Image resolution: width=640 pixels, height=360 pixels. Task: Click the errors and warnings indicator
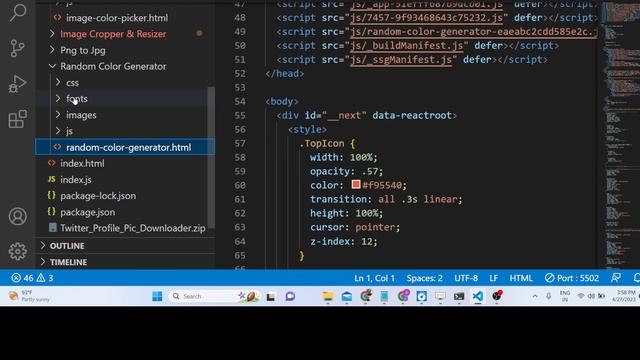click(32, 278)
